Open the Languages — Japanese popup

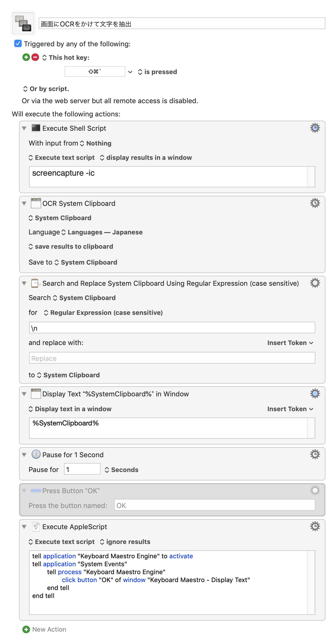pyautogui.click(x=102, y=232)
